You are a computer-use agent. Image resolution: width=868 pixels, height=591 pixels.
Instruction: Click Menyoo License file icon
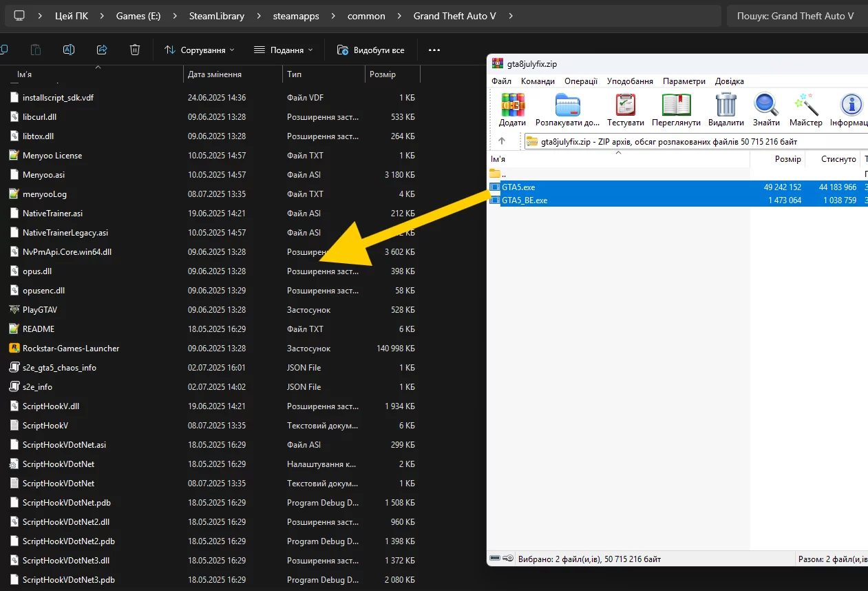click(x=14, y=156)
